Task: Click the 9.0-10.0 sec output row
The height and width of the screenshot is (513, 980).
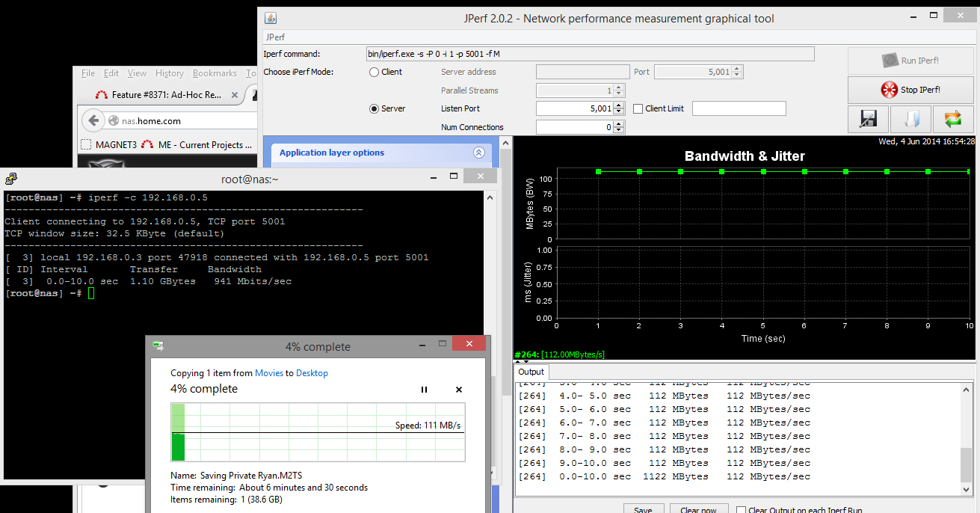Action: 664,463
